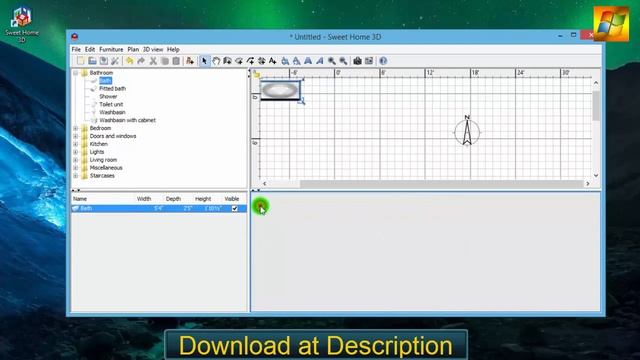Click the Increase text size icon
Screen dimensions: 640x360
coord(285,61)
